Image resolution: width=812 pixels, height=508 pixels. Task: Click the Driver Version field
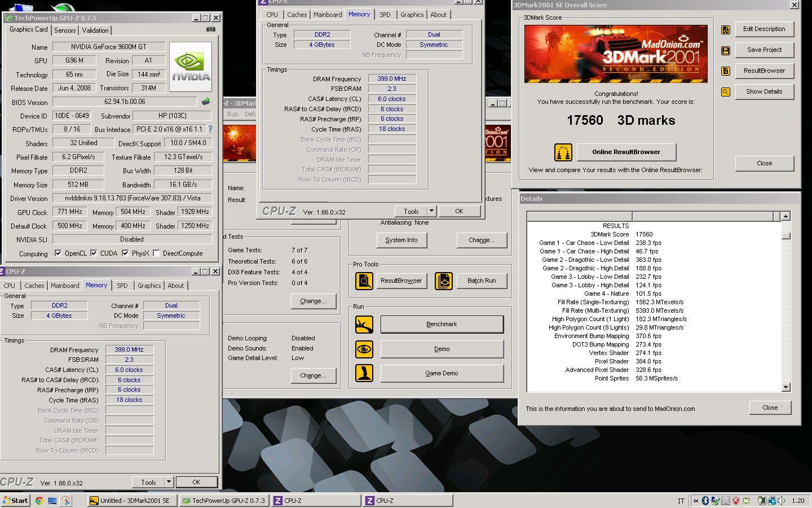(132, 198)
